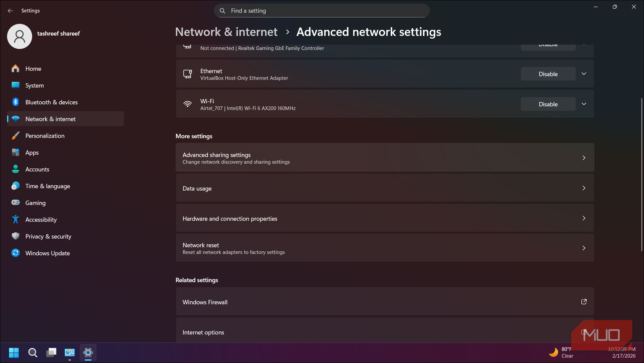Open Bluetooth & devices settings

tap(65, 102)
